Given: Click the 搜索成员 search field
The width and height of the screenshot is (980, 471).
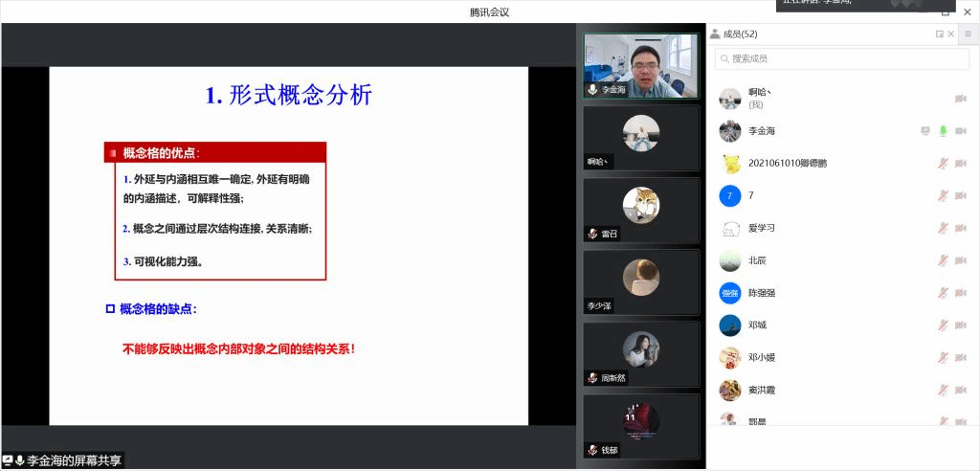Looking at the screenshot, I should (835, 58).
